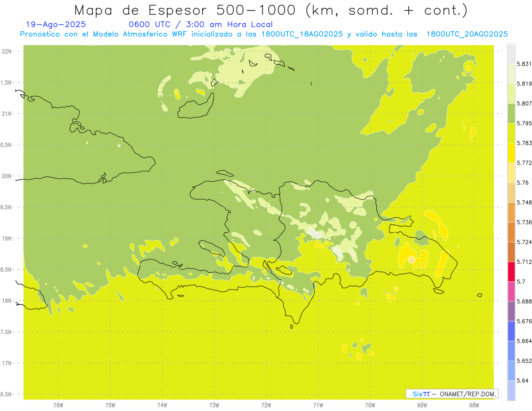Click the colorbar value '5.748'
532x411 pixels.
pos(524,202)
